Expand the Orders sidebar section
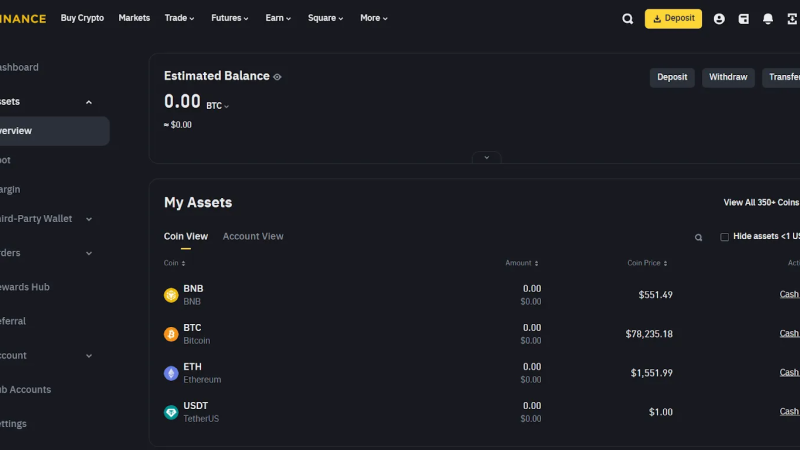 pyautogui.click(x=89, y=253)
